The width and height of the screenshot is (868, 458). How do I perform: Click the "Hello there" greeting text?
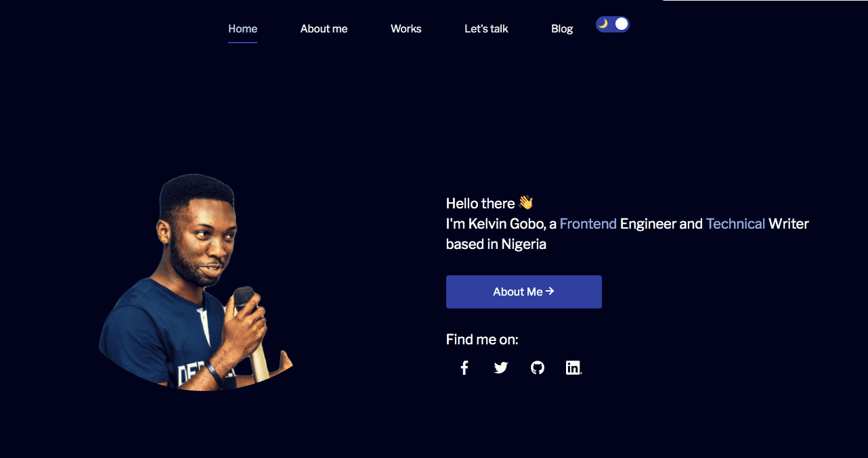[481, 204]
